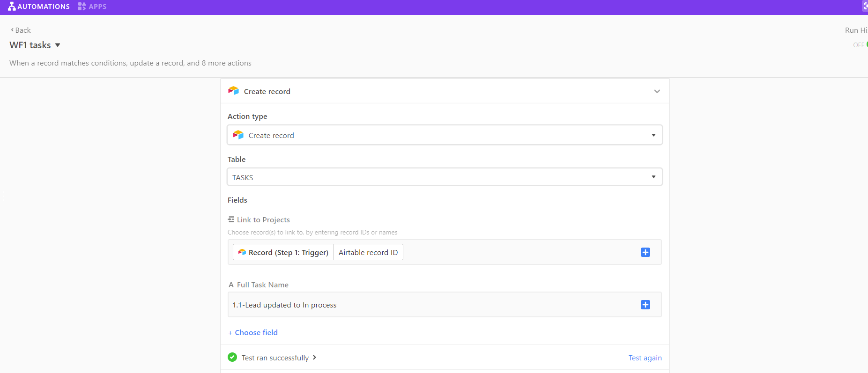
Task: Add token to Link to Projects field
Action: [645, 252]
